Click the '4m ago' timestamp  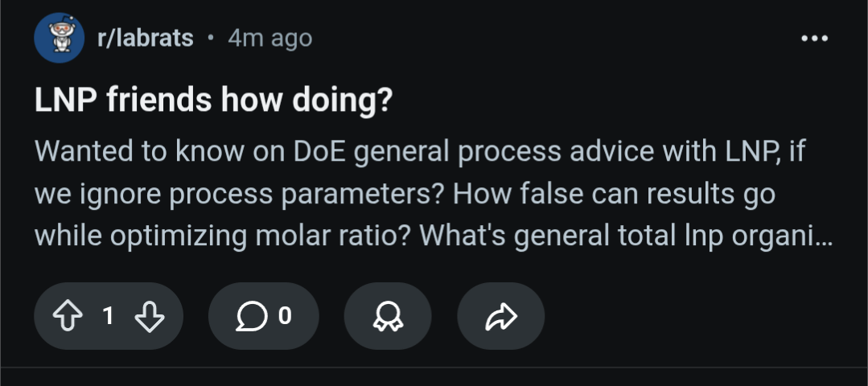coord(269,38)
